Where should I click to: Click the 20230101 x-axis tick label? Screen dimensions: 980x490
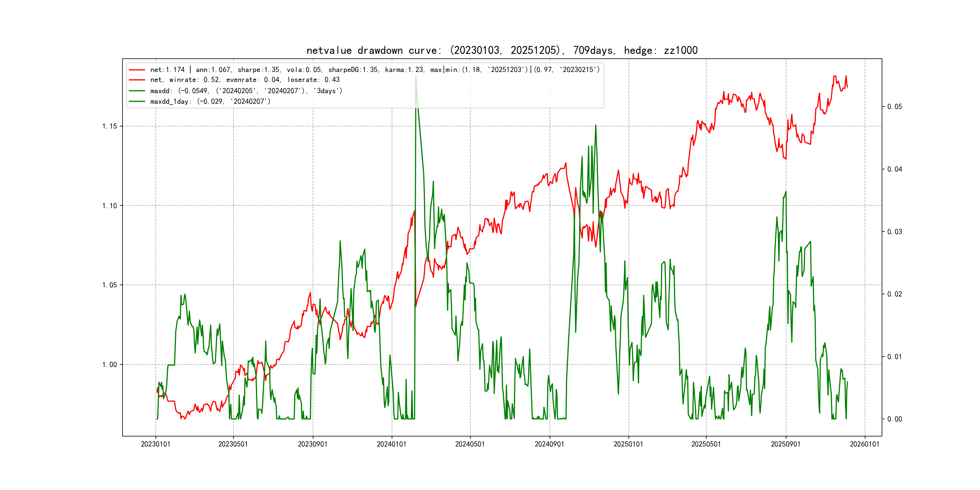(x=155, y=444)
